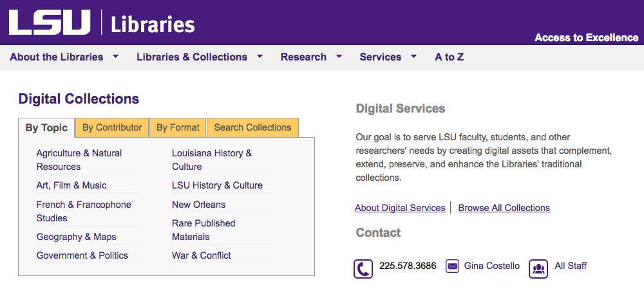Open the Search Collections tab
The height and width of the screenshot is (296, 644).
[x=252, y=127]
